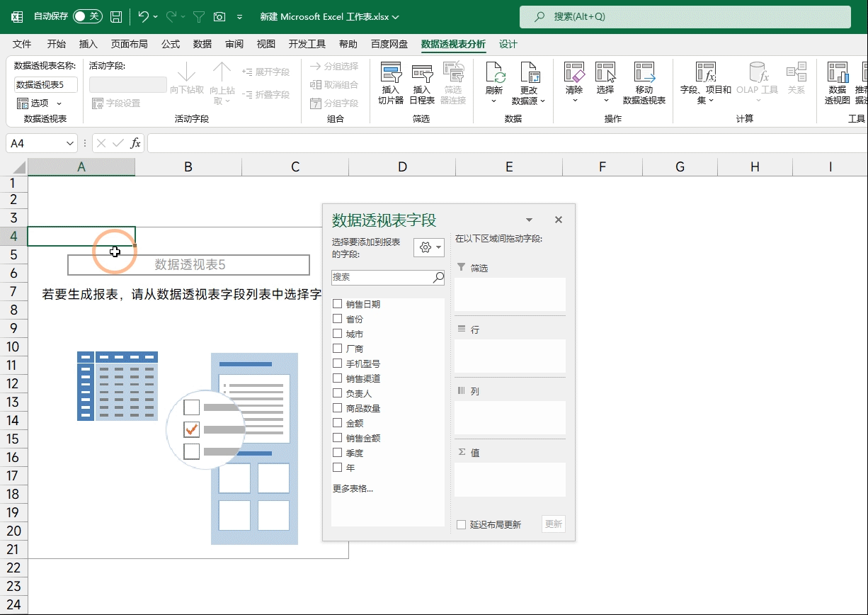
Task: Click the 插入日程表 (Insert Timeline) icon
Action: point(422,73)
